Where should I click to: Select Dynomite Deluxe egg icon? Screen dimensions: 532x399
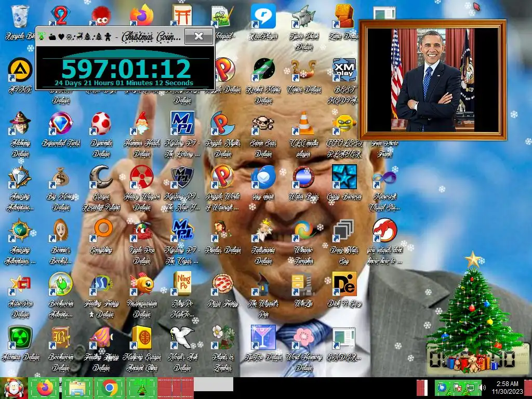[101, 123]
